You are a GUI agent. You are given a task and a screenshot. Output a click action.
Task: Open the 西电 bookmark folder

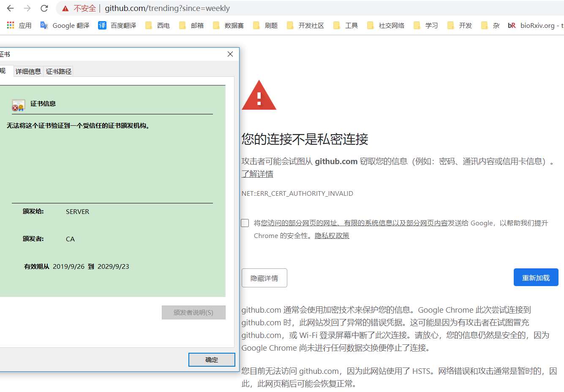[x=157, y=25]
